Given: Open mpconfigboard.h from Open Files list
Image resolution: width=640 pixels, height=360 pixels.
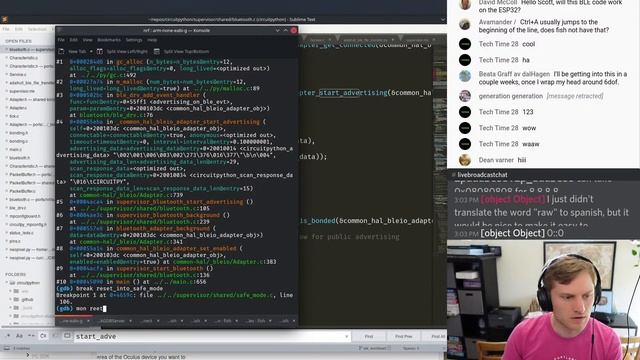Looking at the screenshot, I should 25,216.
